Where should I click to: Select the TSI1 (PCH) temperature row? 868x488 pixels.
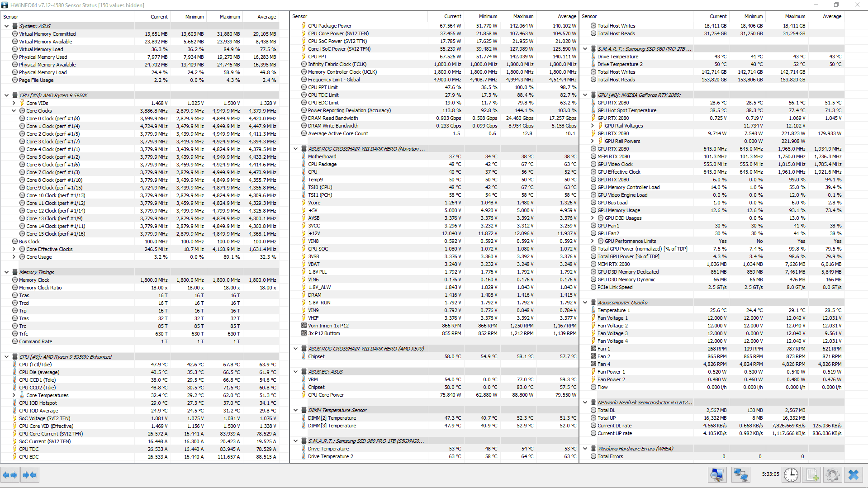coord(434,195)
